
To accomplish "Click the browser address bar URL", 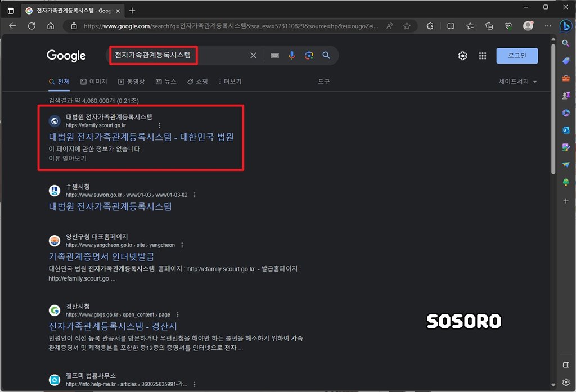I will (x=231, y=26).
